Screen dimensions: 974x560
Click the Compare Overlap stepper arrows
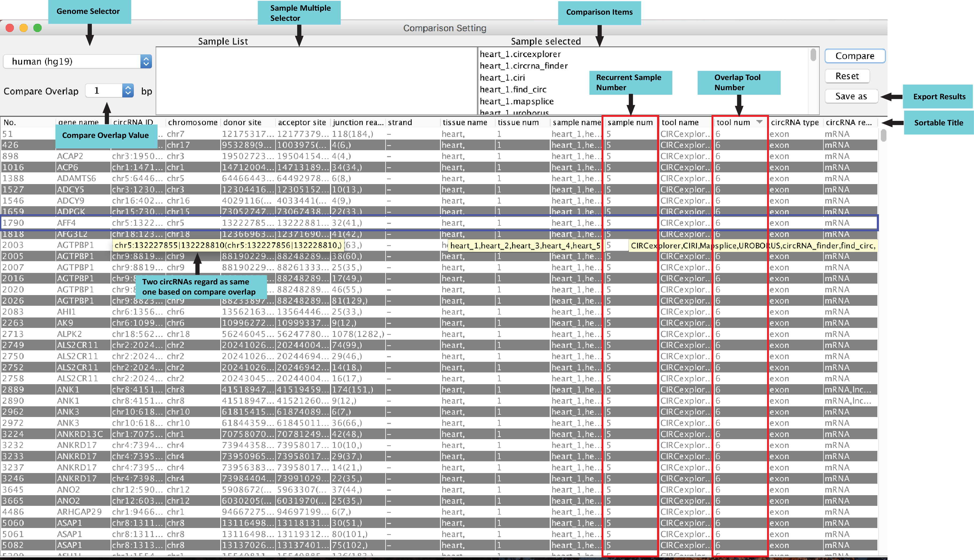[128, 91]
